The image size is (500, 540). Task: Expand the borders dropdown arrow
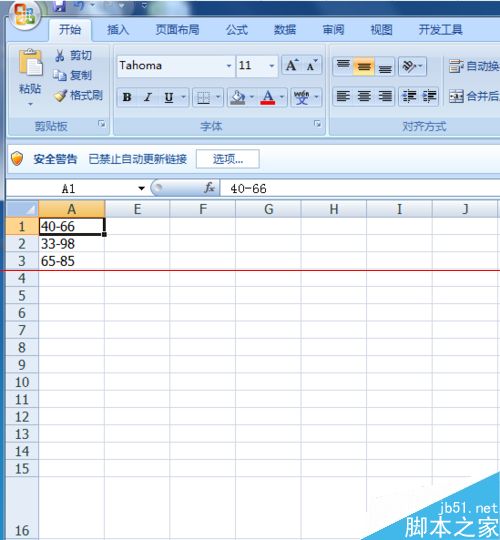coord(218,97)
